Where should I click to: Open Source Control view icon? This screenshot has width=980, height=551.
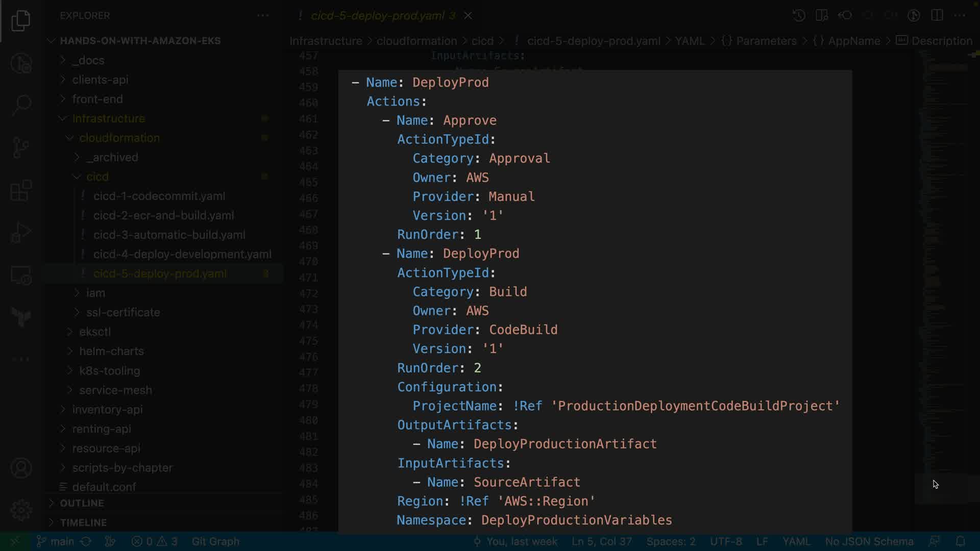tap(21, 148)
